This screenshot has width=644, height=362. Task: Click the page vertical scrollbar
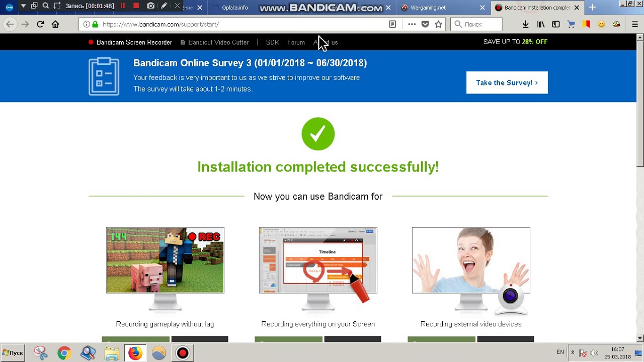point(640,103)
